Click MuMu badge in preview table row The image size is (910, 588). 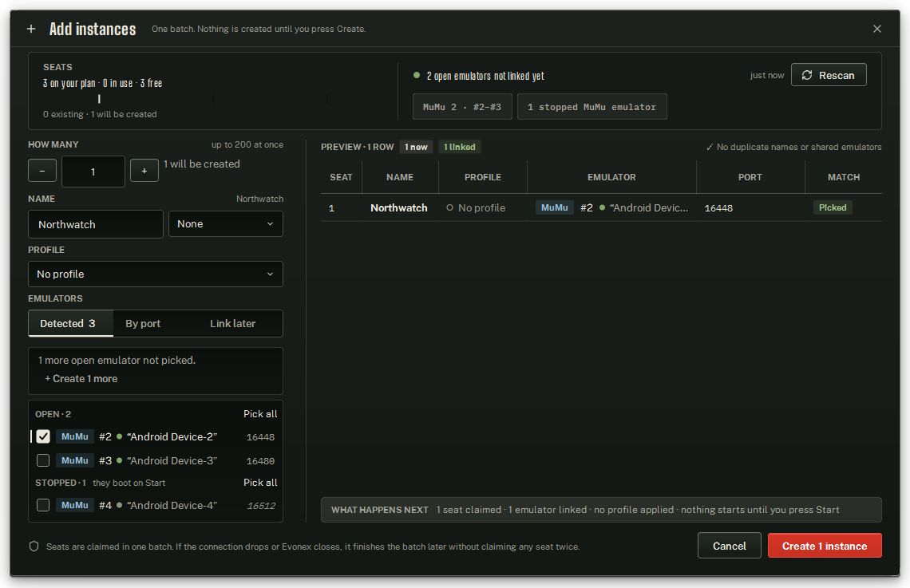pos(555,207)
